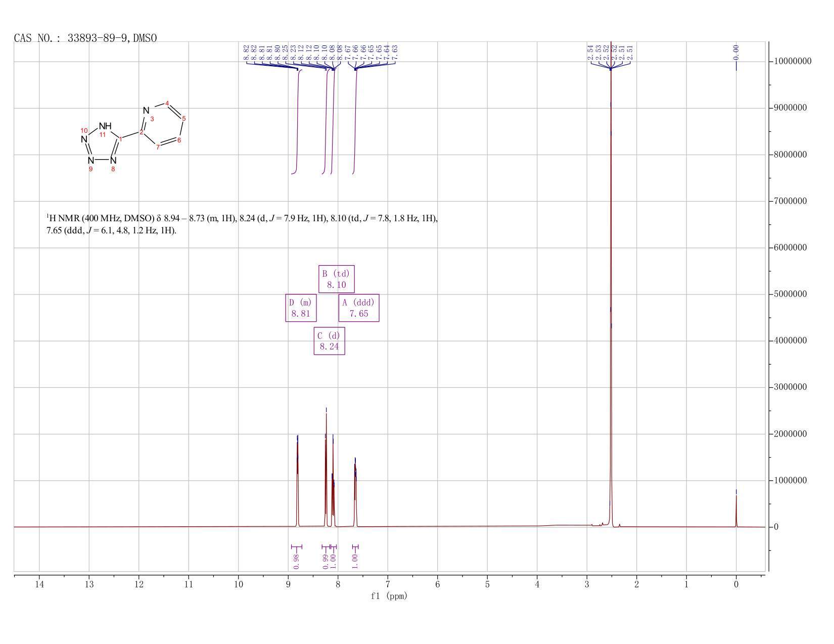Click the tetrazole N atom labeled 9
Image resolution: width=834 pixels, height=644 pixels.
(90, 161)
